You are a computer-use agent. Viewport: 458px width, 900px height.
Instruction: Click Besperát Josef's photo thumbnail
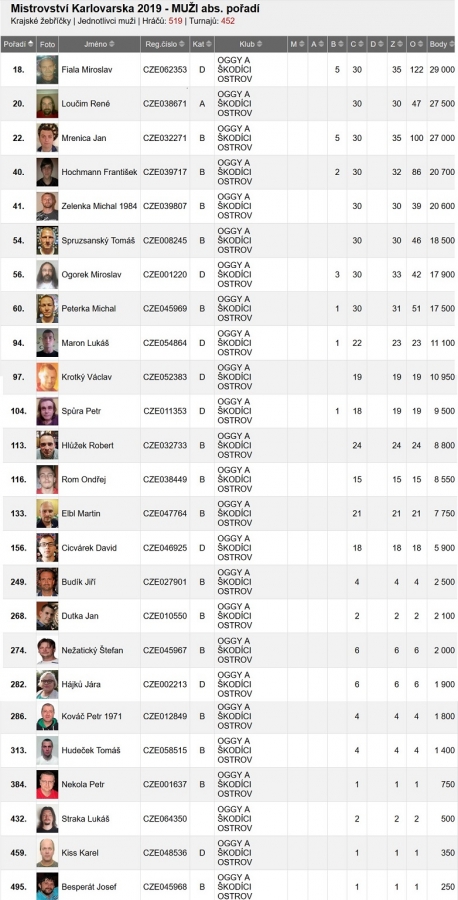pos(47,886)
